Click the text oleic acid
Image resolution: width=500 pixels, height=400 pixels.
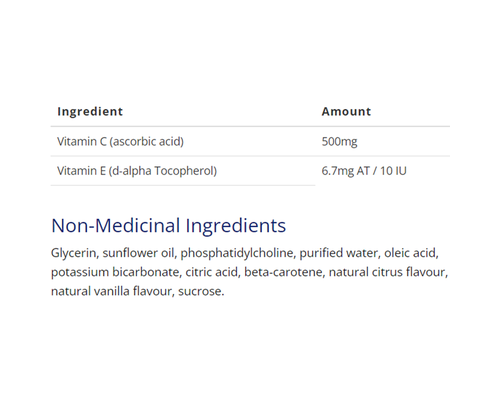[x=410, y=253]
